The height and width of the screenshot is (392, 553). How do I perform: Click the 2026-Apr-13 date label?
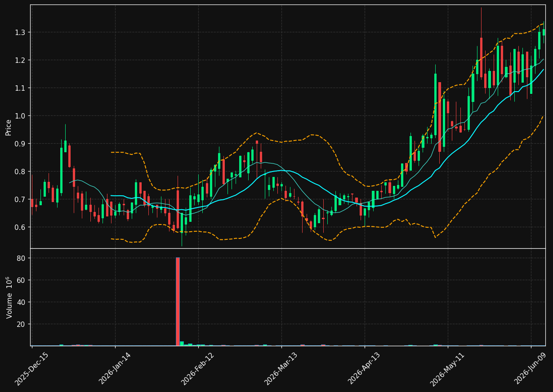coord(365,368)
